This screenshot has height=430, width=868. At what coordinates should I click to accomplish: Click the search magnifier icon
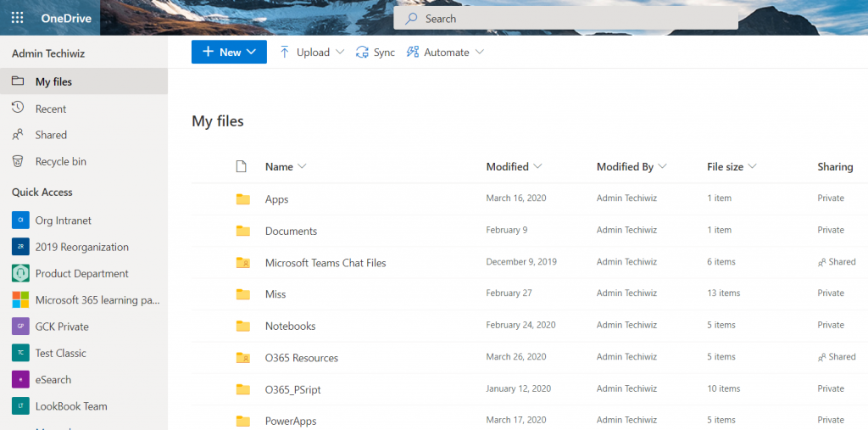point(411,19)
